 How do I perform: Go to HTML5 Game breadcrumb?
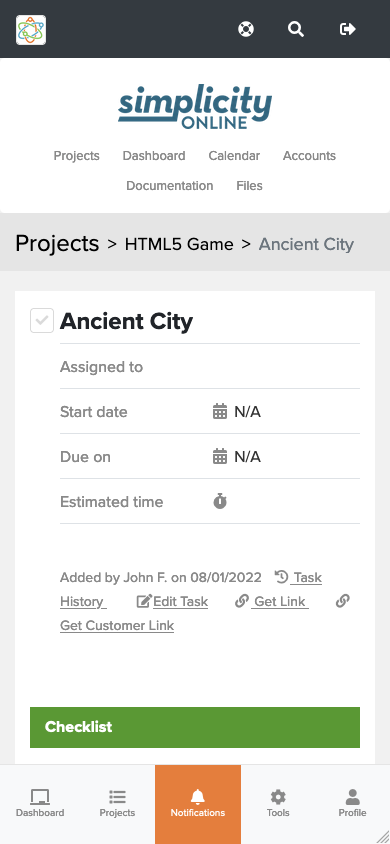pos(179,244)
